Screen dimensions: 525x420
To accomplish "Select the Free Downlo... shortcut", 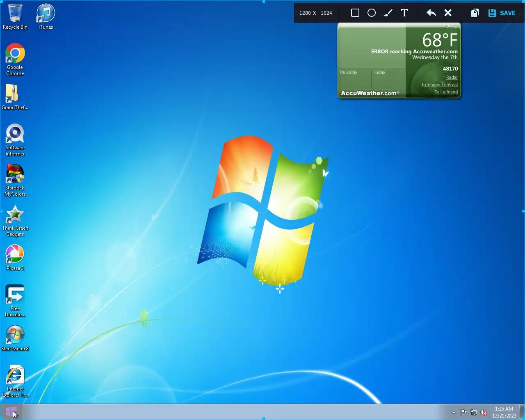I will click(15, 301).
